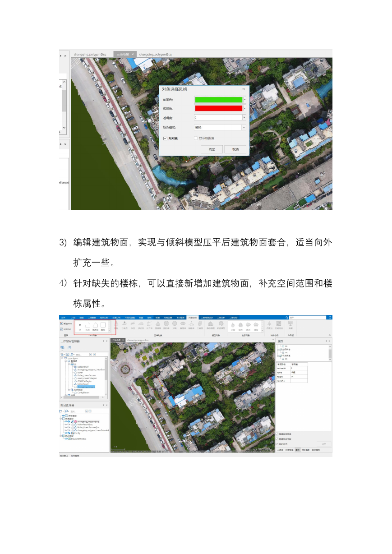The image size is (392, 554).
Task: Switch to first changqing_polygon@cq tab in upper screenshot
Action: coord(90,54)
